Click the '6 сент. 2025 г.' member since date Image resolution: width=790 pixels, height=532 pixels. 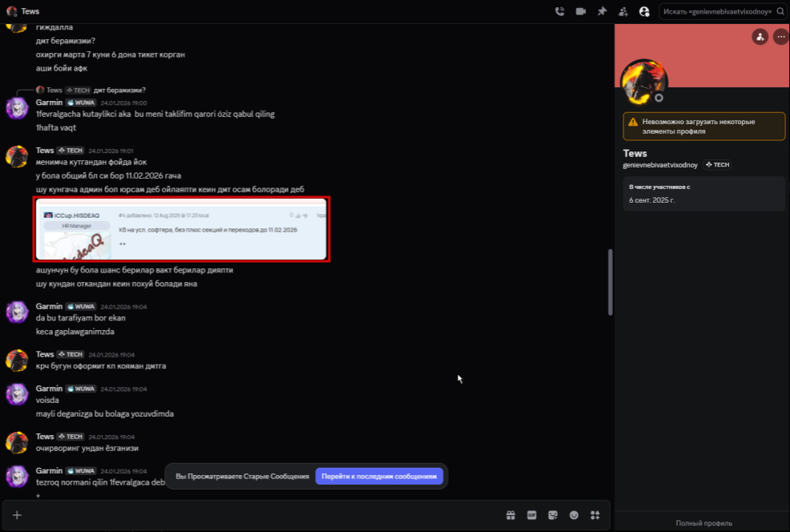(x=652, y=200)
